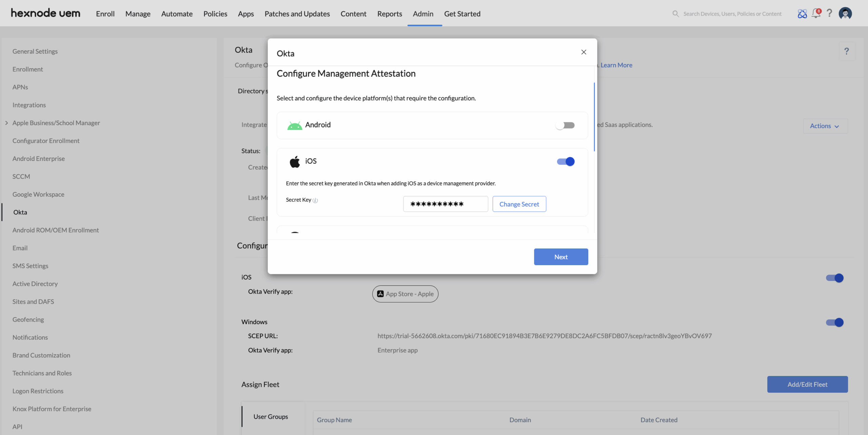
Task: Click the Change Secret button
Action: tap(519, 204)
